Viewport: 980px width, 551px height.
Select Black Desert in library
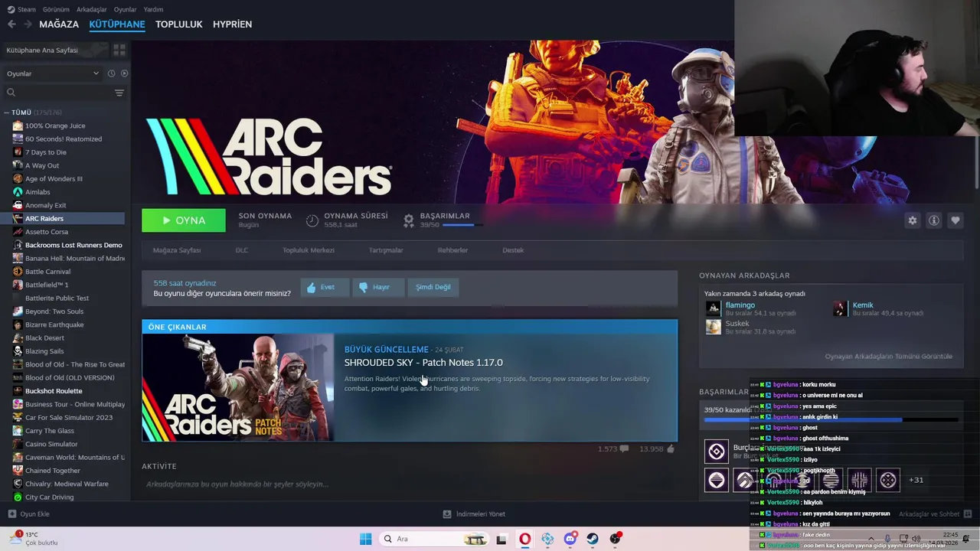click(44, 338)
